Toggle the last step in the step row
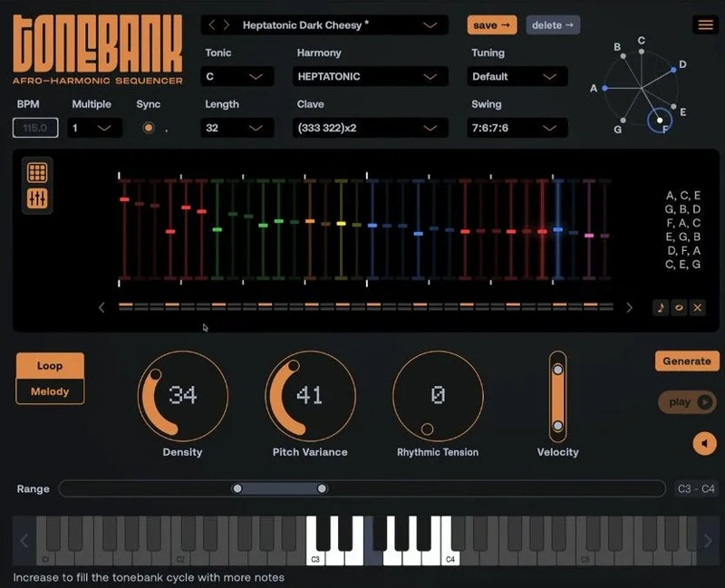The height and width of the screenshot is (588, 725). click(606, 306)
